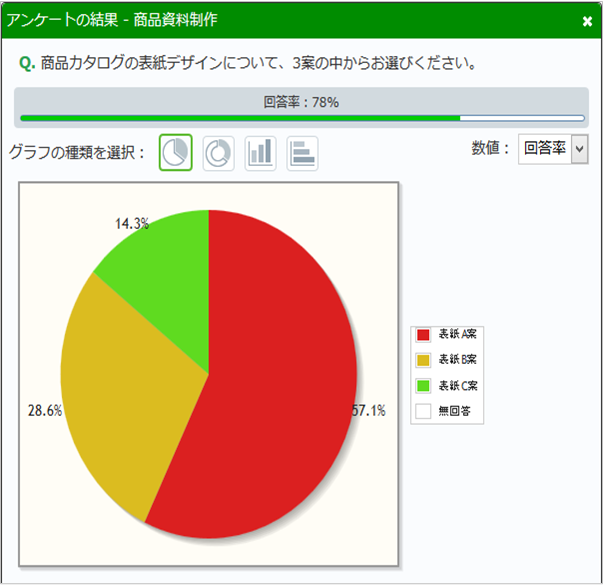Click the 14.3% data label
Image resolution: width=603 pixels, height=585 pixels.
tap(132, 224)
